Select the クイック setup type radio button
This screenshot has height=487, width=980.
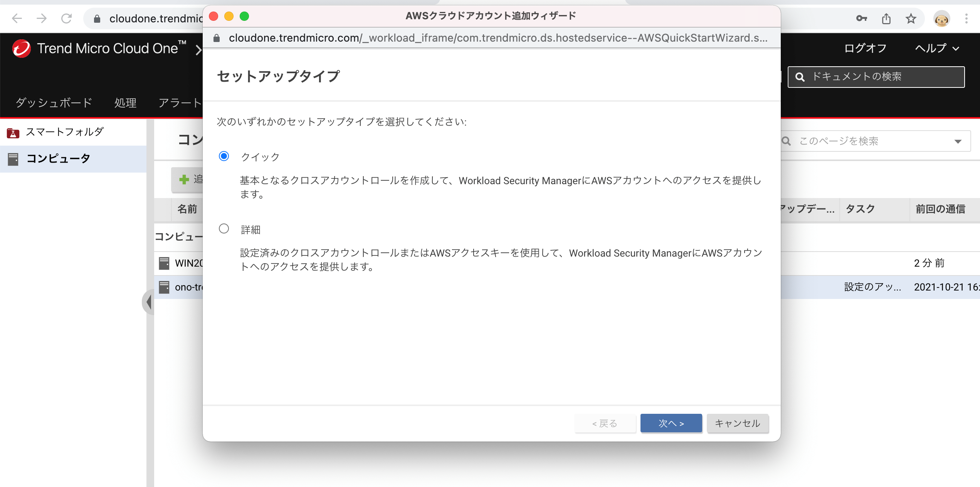tap(224, 156)
